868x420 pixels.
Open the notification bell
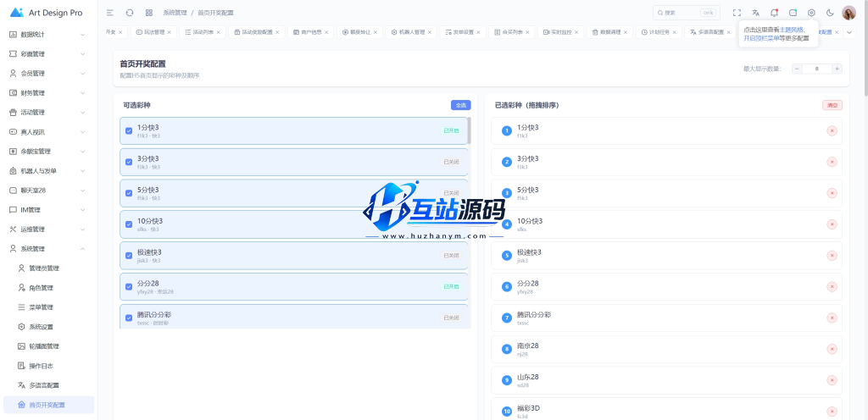tap(775, 13)
